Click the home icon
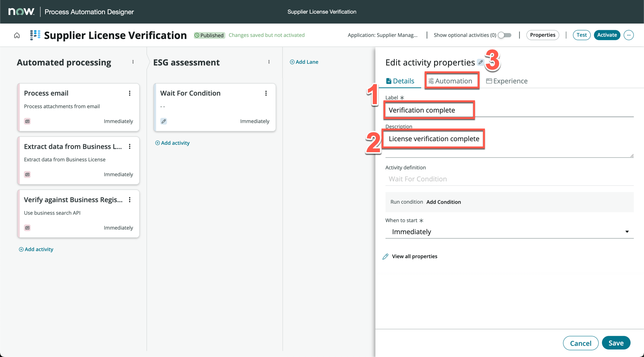The image size is (644, 357). tap(17, 35)
